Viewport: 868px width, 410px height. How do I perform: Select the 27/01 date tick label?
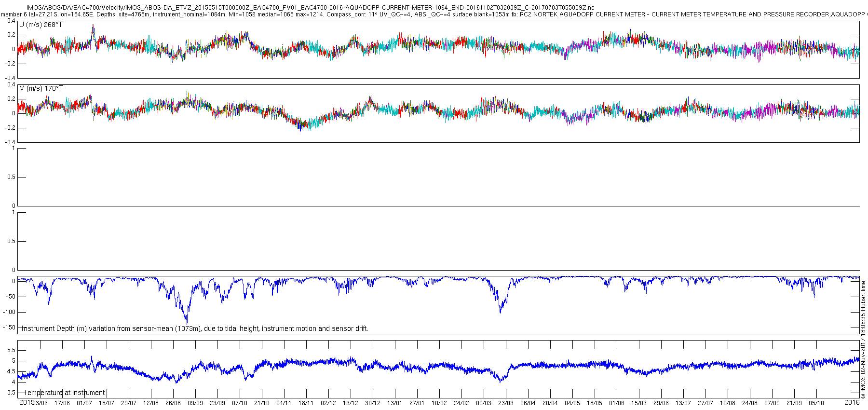(417, 403)
